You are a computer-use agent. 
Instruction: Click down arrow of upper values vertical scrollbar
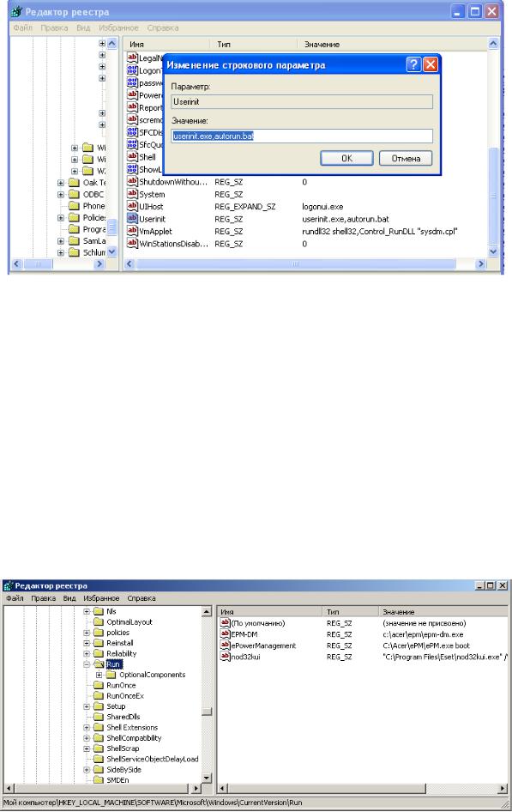click(x=493, y=251)
